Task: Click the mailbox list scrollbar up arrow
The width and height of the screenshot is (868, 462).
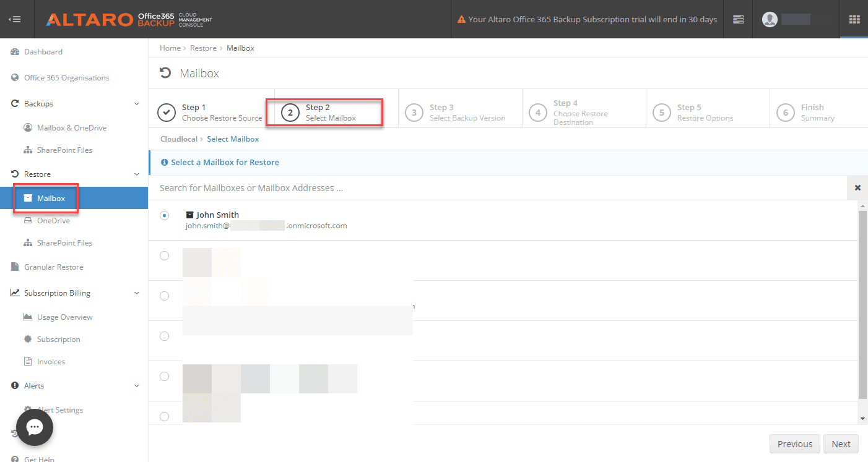Action: pyautogui.click(x=863, y=206)
